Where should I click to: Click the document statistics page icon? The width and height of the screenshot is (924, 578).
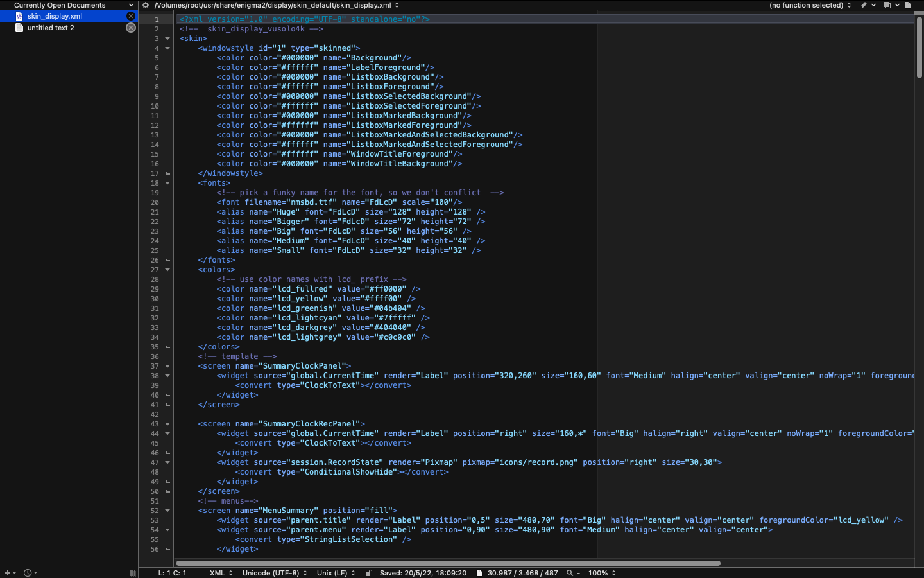click(479, 573)
